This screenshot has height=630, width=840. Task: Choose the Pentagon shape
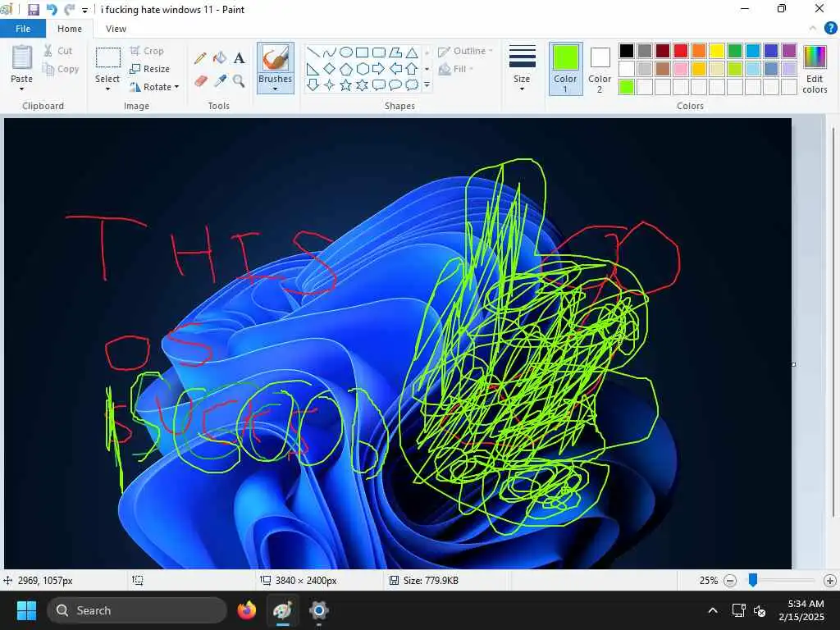[346, 69]
